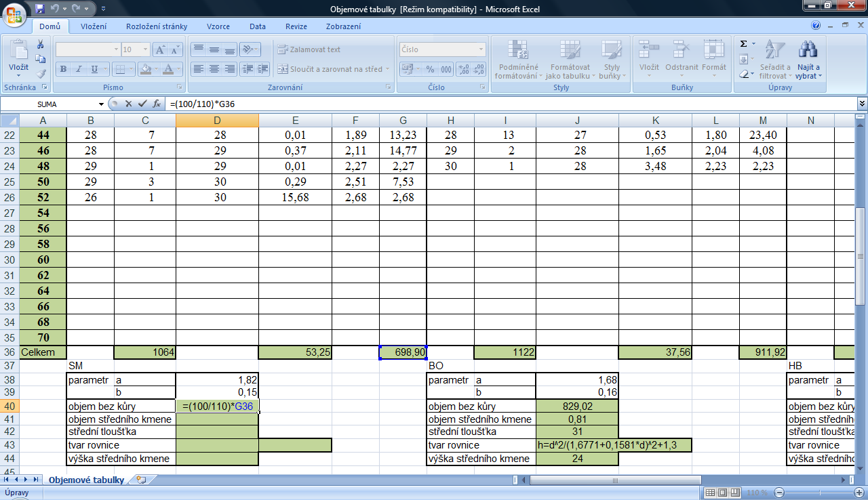
Task: Open Sloučit a zarovnat na střed dropdown arrow
Action: click(x=388, y=69)
